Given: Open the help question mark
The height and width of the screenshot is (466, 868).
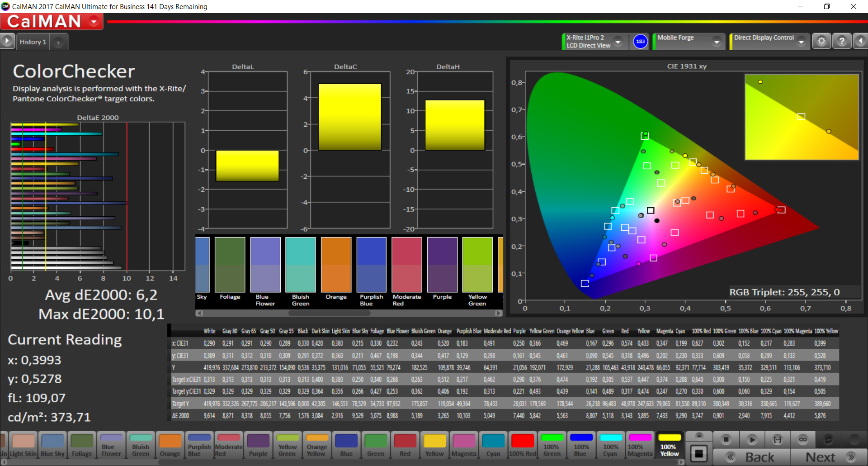Looking at the screenshot, I should [841, 41].
